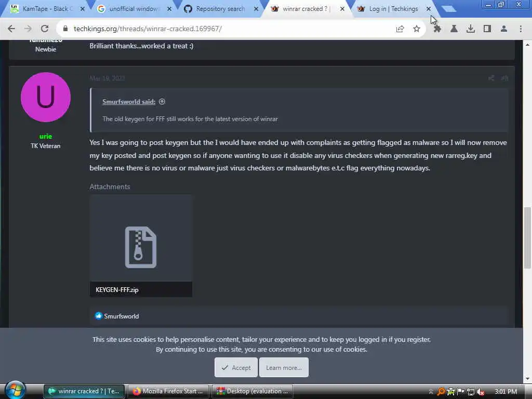Click the 'Attachments' heading
The image size is (532, 399).
pos(110,187)
